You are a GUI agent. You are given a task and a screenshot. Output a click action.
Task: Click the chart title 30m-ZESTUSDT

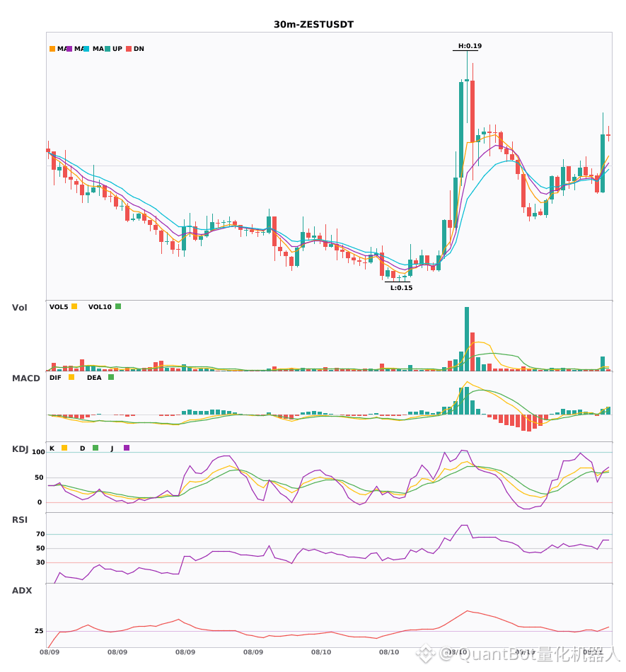click(313, 25)
